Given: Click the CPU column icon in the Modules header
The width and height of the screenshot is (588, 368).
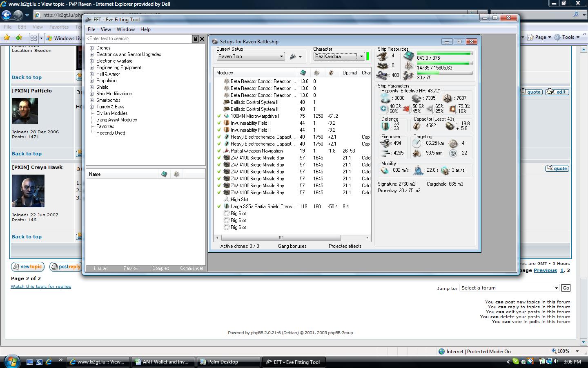Looking at the screenshot, I should pos(303,73).
